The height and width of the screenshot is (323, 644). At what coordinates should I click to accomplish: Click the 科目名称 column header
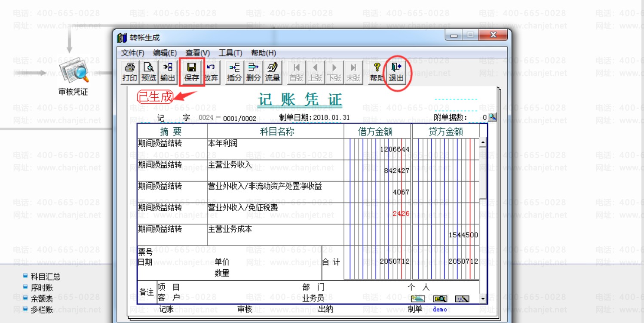276,132
